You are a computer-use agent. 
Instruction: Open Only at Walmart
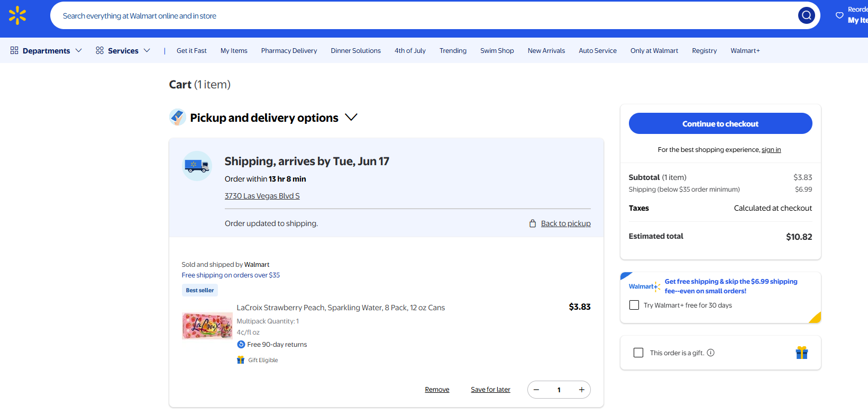(654, 51)
